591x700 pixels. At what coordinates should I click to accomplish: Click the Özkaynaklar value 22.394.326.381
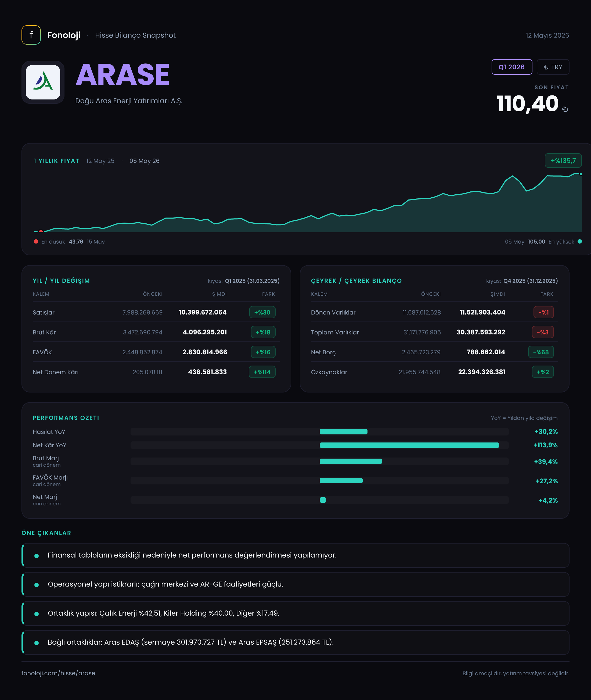click(482, 372)
